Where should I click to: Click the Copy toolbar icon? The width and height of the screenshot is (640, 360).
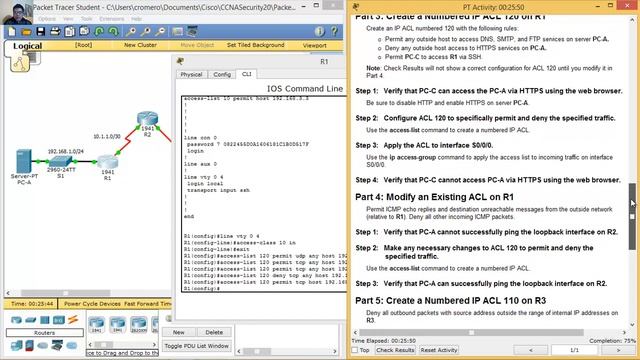point(70,31)
